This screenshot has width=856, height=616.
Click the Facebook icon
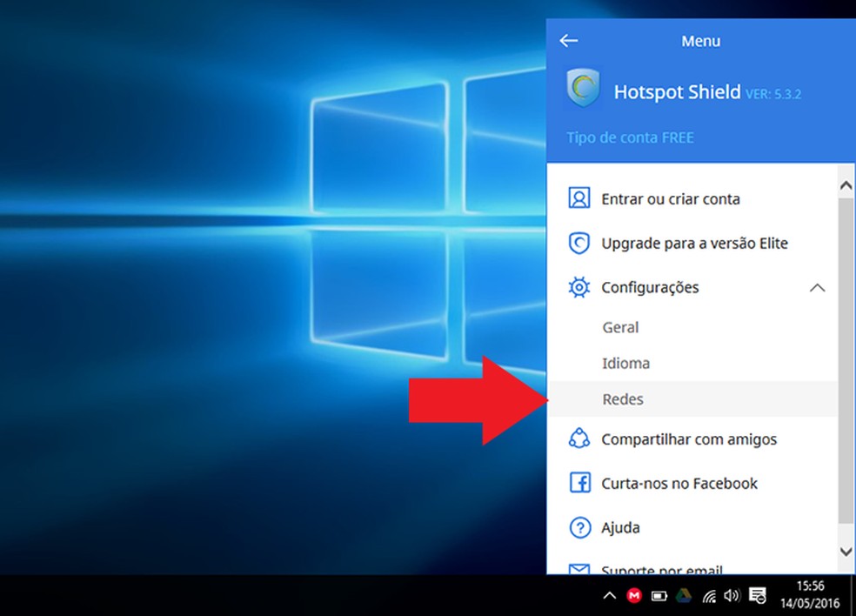[578, 483]
